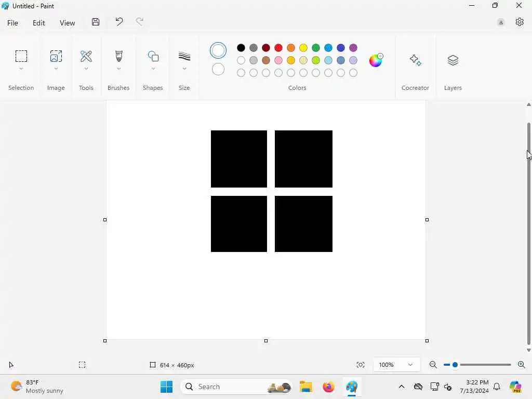
Task: Click the network status tray icon
Action: point(434,387)
